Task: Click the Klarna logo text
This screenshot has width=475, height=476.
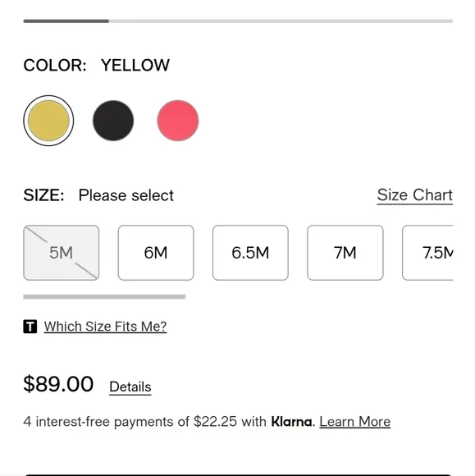Action: (x=291, y=422)
